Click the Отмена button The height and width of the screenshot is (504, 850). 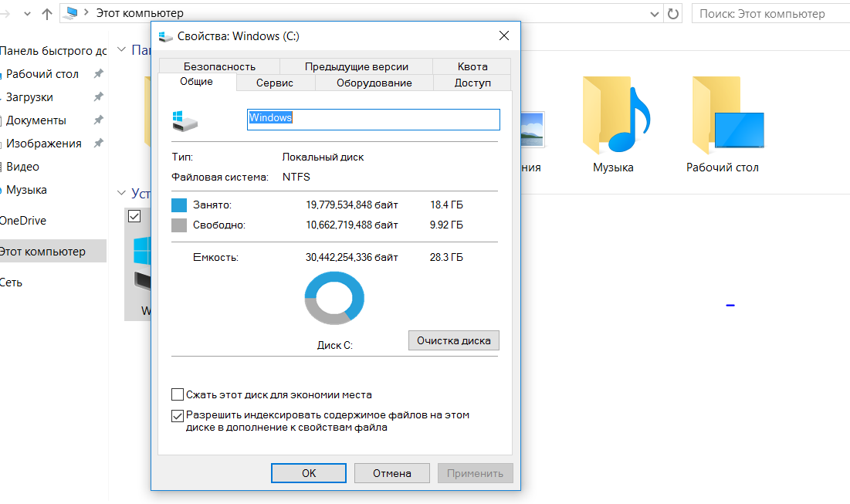coord(392,473)
